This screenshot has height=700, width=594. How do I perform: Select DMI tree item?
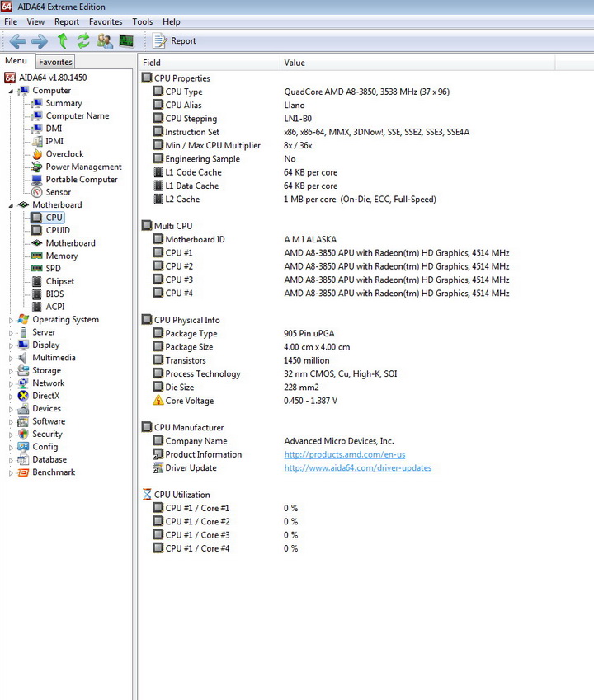click(x=54, y=129)
